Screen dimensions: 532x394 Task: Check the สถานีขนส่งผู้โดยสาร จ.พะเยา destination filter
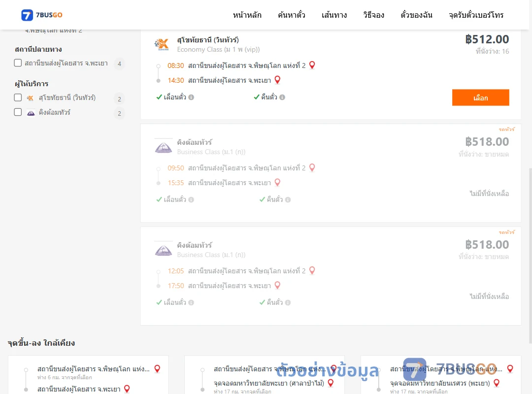[x=18, y=63]
